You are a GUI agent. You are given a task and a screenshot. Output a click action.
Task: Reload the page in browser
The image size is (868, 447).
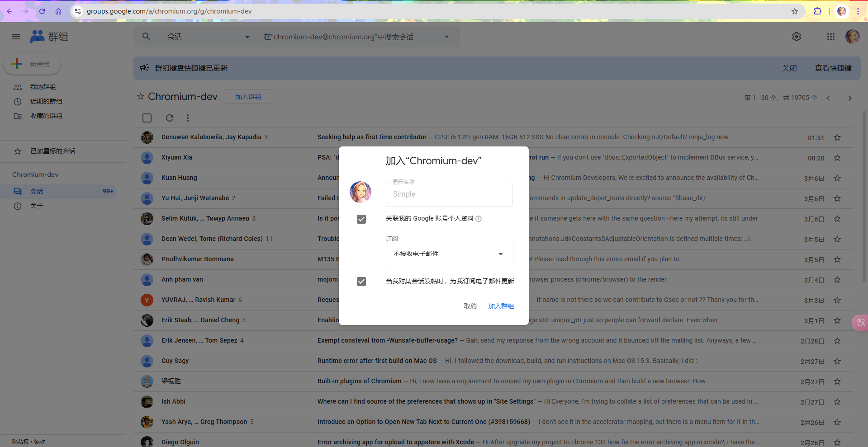[42, 11]
